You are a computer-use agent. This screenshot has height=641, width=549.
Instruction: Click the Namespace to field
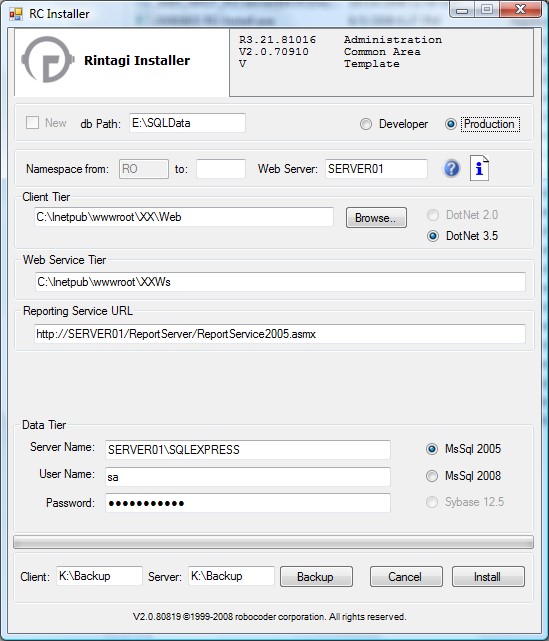click(221, 169)
